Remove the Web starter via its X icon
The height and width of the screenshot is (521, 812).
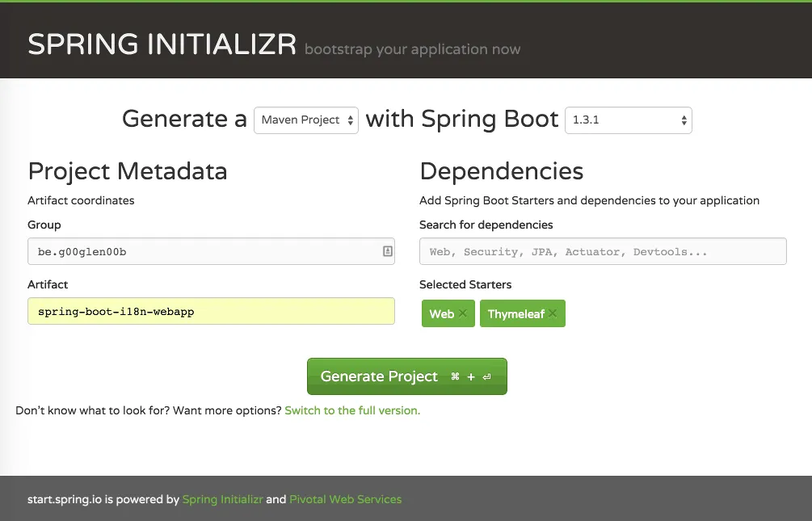pos(461,313)
